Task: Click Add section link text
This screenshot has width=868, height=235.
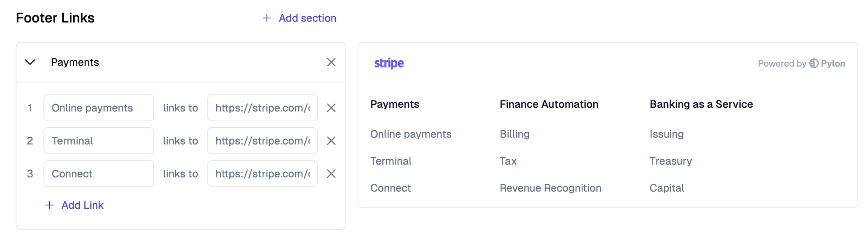Action: pyautogui.click(x=307, y=18)
